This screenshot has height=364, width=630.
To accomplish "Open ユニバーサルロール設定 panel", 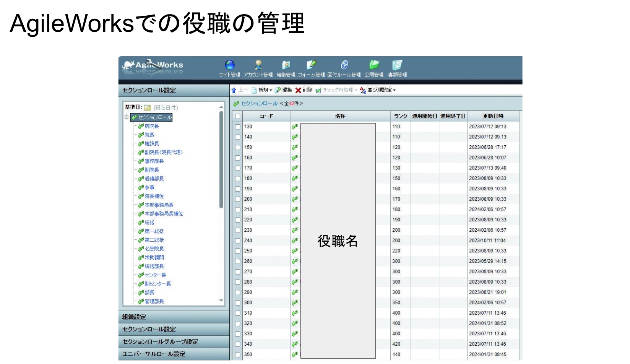I will 174,354.
